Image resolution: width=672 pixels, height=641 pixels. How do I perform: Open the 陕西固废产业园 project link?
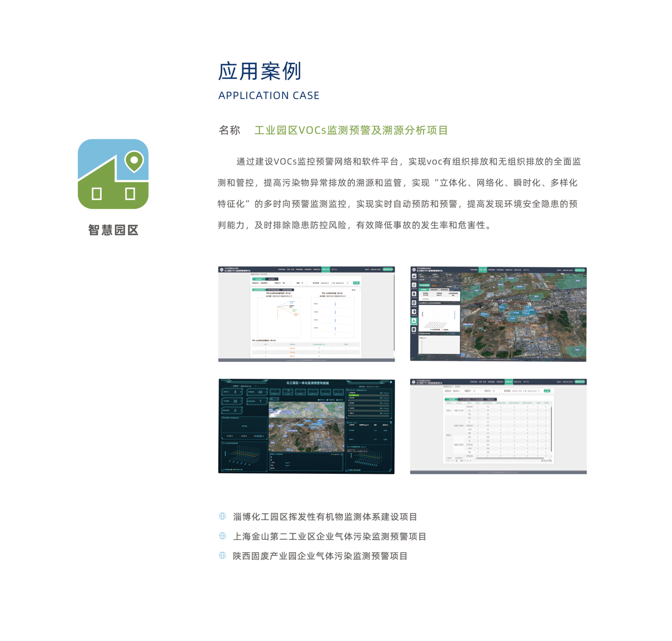[320, 556]
